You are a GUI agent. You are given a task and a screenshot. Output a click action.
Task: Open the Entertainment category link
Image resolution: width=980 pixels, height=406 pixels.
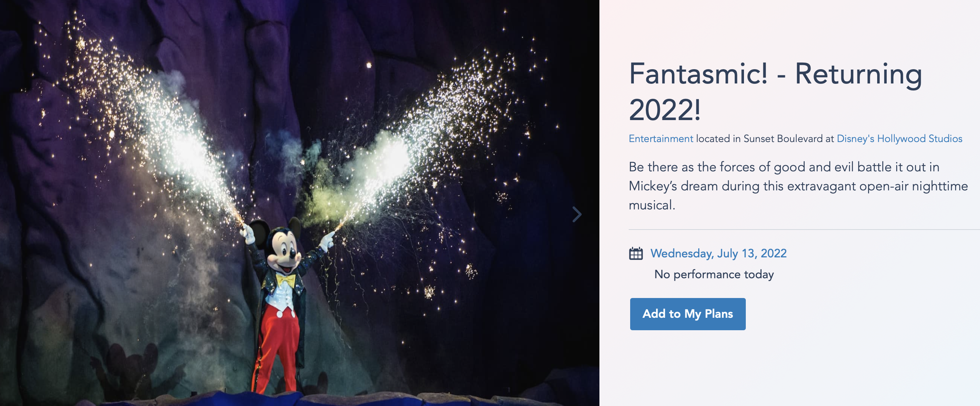(661, 139)
